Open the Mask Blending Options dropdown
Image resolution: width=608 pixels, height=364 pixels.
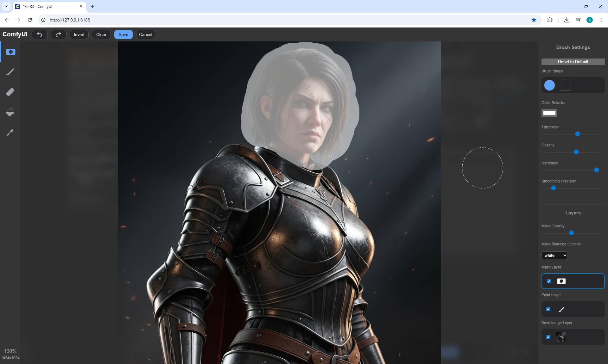(x=554, y=255)
